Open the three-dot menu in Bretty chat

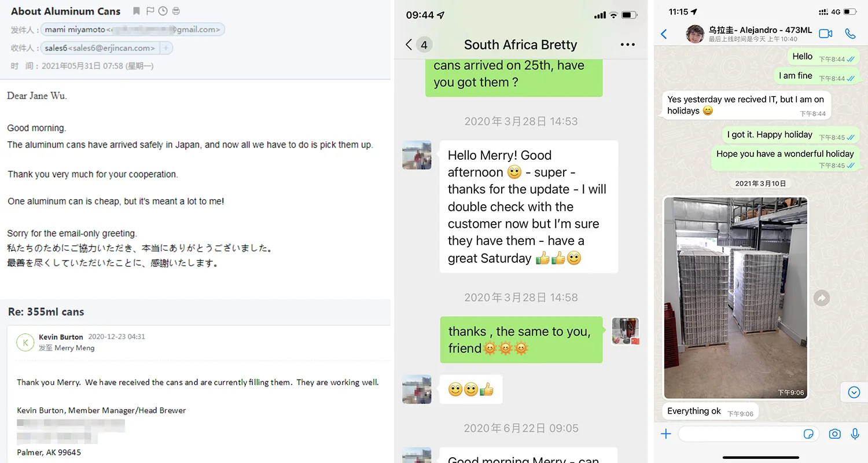pos(627,45)
